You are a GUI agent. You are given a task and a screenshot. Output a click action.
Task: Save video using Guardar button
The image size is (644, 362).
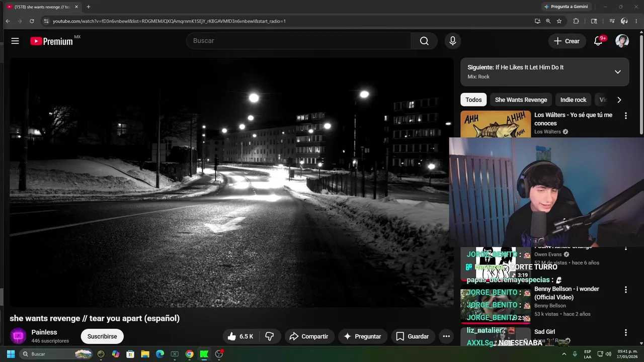point(413,336)
